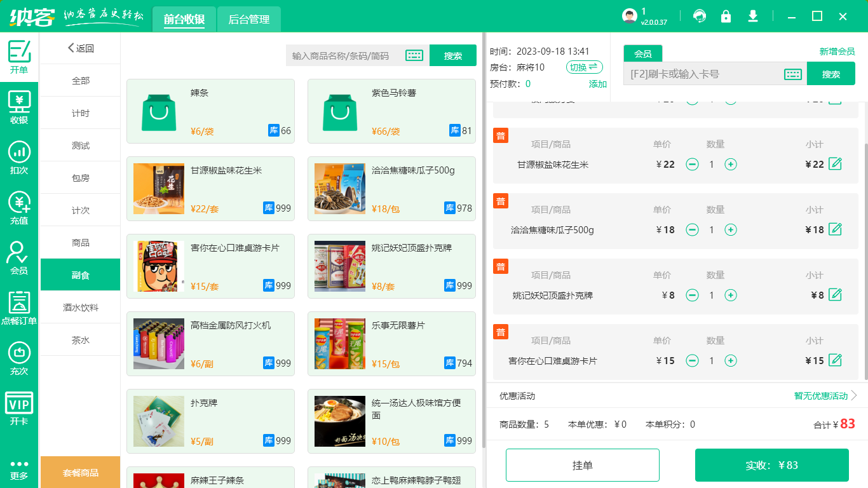This screenshot has height=488, width=868.
Task: Click the 添加 prepayment link
Action: (x=597, y=84)
